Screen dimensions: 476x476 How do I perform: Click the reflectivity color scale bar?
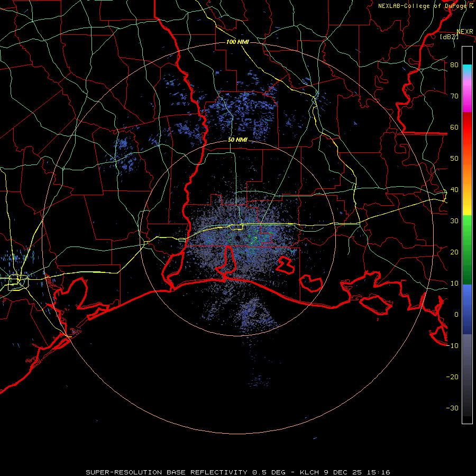coord(467,235)
